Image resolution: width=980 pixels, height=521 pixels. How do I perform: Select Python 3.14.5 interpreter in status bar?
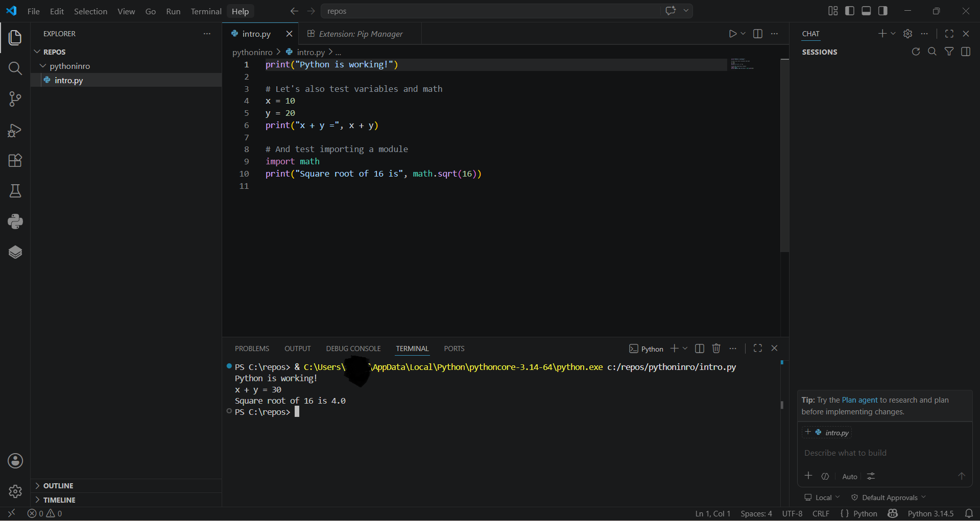tap(930, 514)
